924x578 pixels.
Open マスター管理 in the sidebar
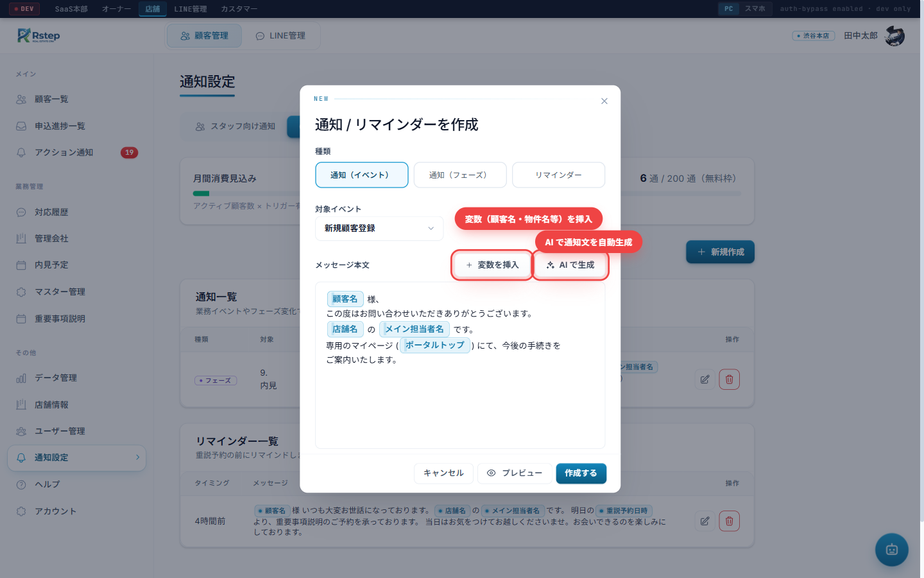click(77, 292)
